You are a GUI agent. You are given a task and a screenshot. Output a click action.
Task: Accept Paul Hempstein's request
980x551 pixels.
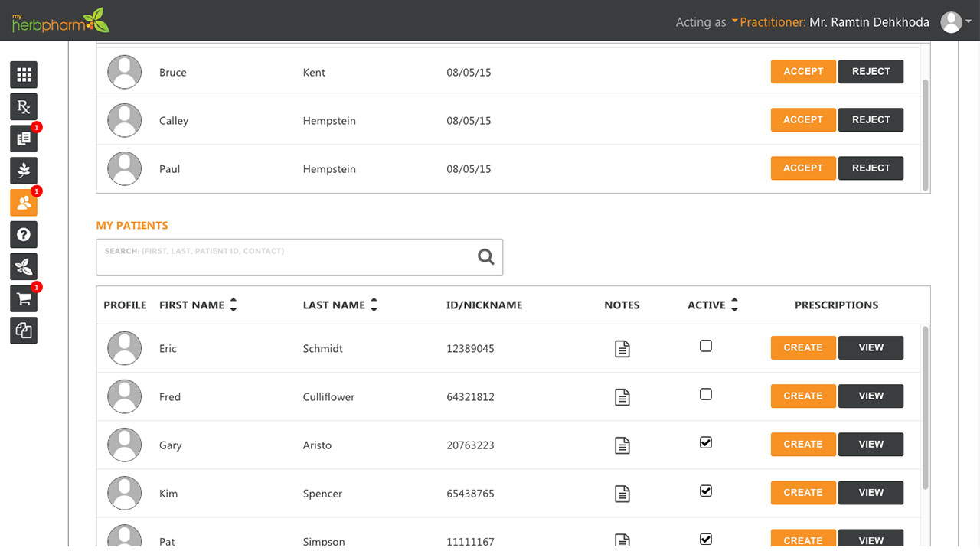[803, 168]
